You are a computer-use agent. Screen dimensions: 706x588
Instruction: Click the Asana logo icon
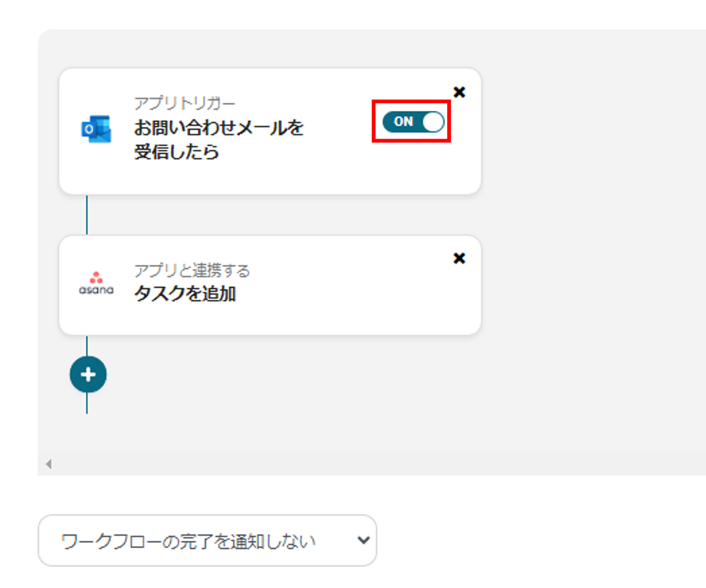(96, 283)
